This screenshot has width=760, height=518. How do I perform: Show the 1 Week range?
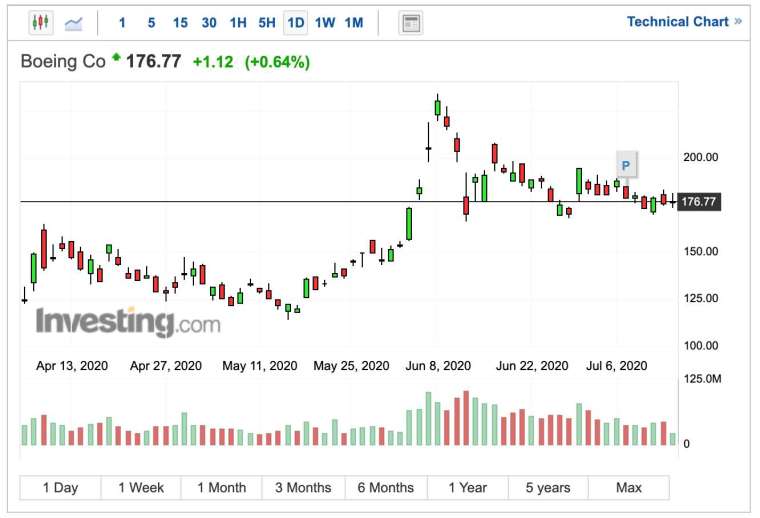[x=141, y=487]
